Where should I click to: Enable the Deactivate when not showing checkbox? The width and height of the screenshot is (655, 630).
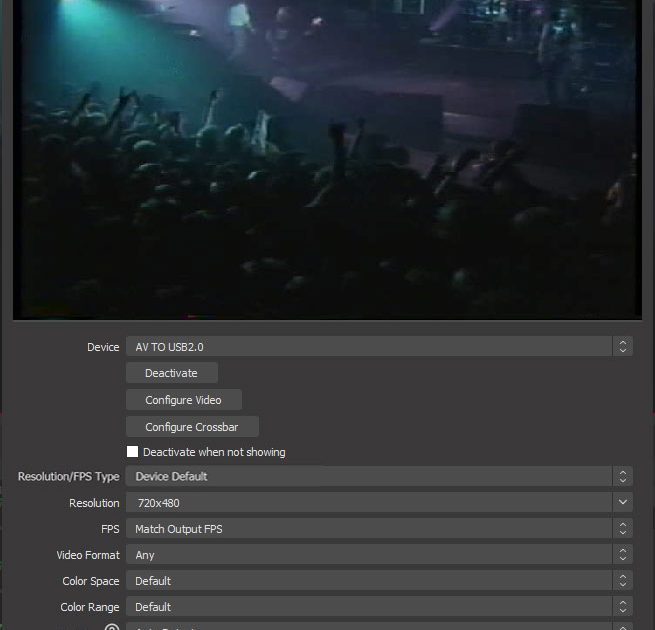(x=133, y=452)
